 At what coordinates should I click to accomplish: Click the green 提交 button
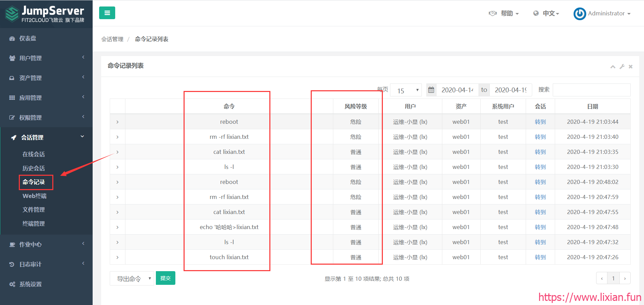165,278
